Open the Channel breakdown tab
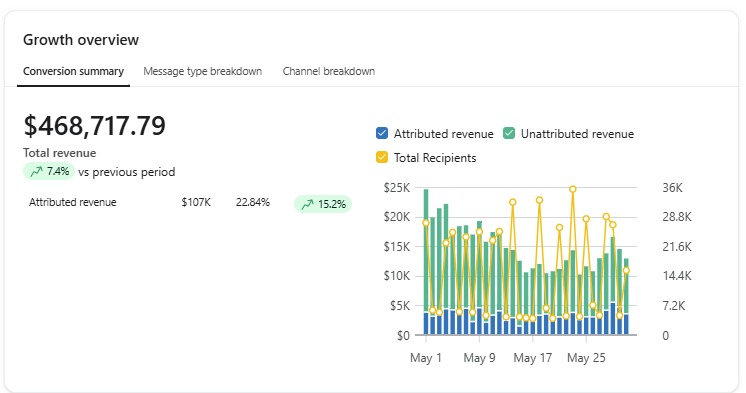 (x=329, y=71)
